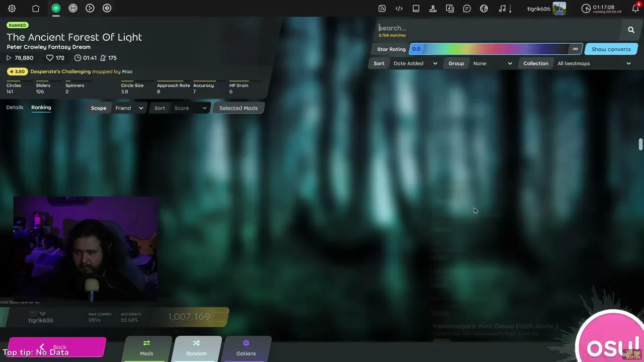Switch to the Details tab
This screenshot has height=362, width=644.
(x=15, y=108)
